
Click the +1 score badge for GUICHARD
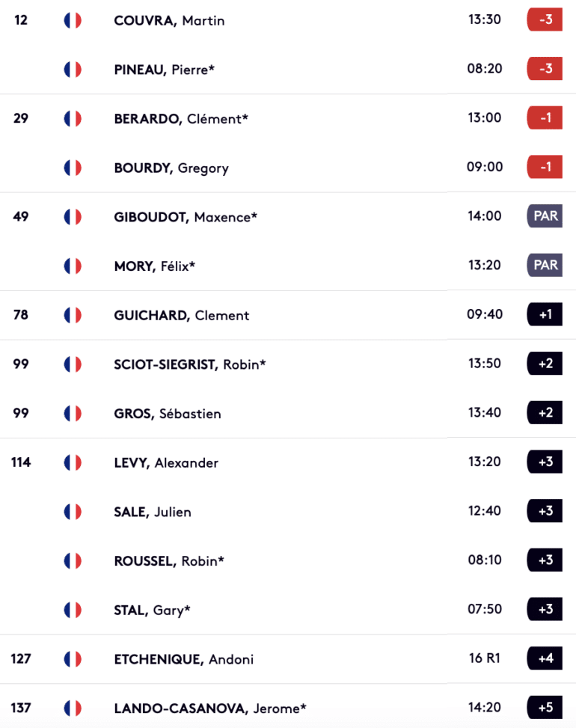pos(545,314)
